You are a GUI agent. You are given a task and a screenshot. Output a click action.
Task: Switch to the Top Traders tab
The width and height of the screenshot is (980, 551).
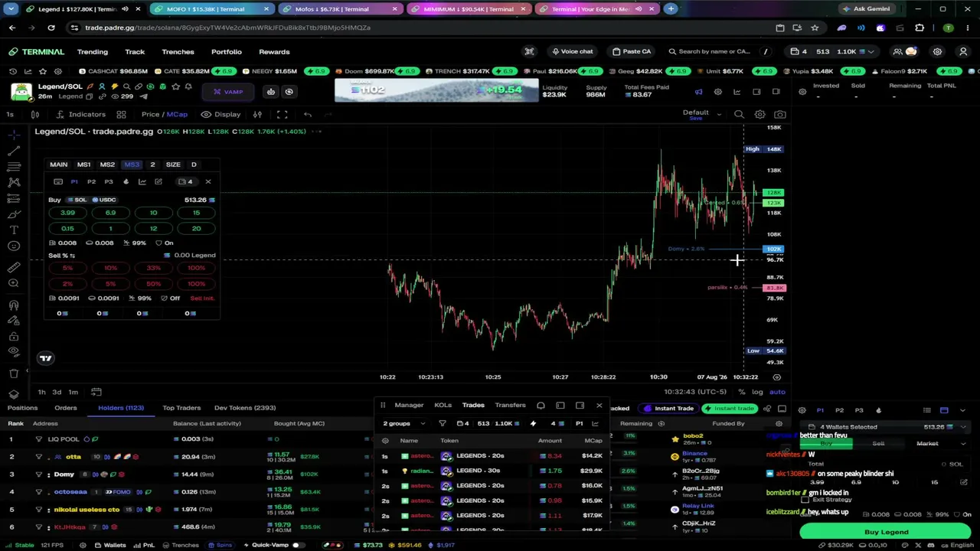tap(181, 408)
